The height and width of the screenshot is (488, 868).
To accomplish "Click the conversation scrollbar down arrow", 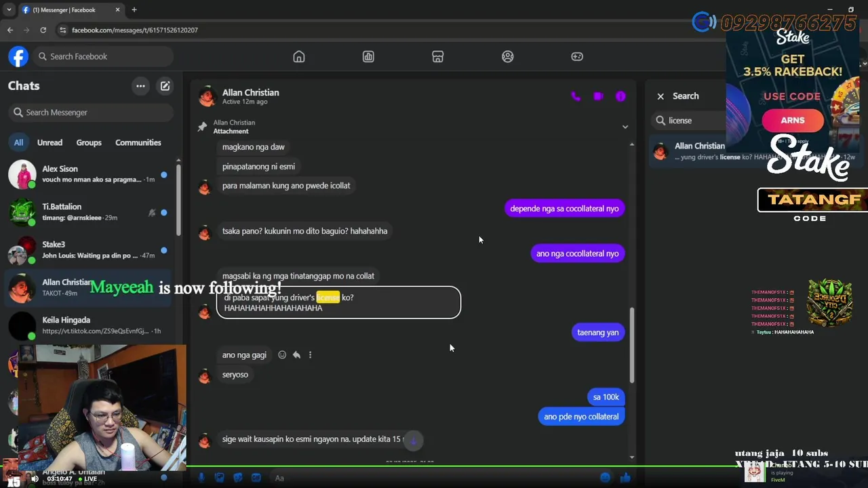I will [x=632, y=457].
